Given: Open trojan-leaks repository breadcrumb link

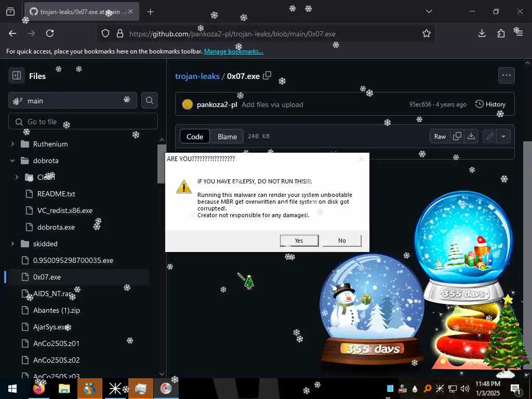Looking at the screenshot, I should pos(197,76).
